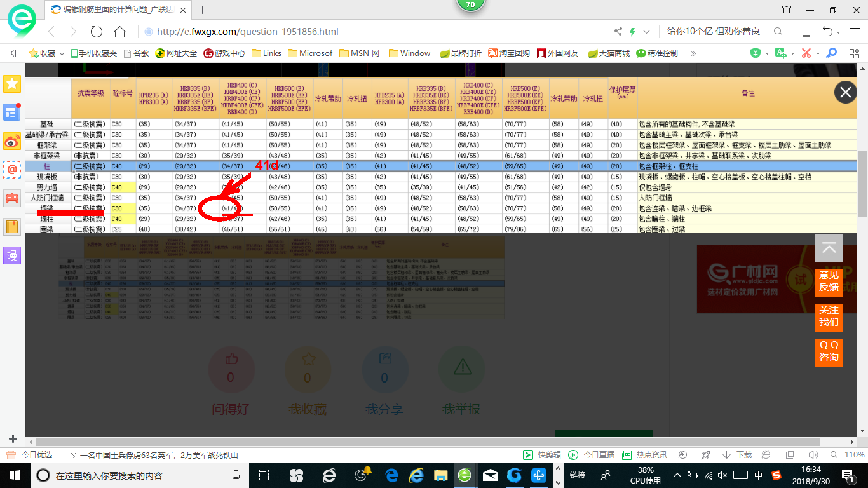Open the reading bookmark icon in the sidebar
This screenshot has width=868, height=488.
coord(12,227)
